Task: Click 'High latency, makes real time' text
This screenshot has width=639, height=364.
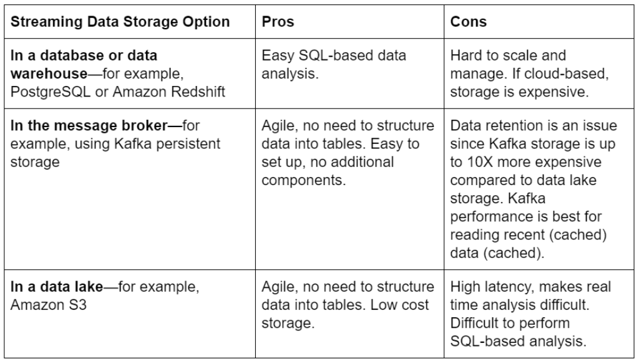Action: (x=530, y=295)
